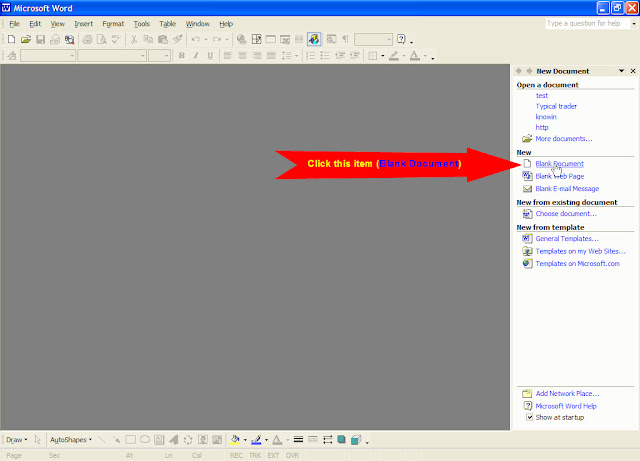Click the Line Color pen icon
Viewport: 640px width, 461px height.
click(256, 440)
